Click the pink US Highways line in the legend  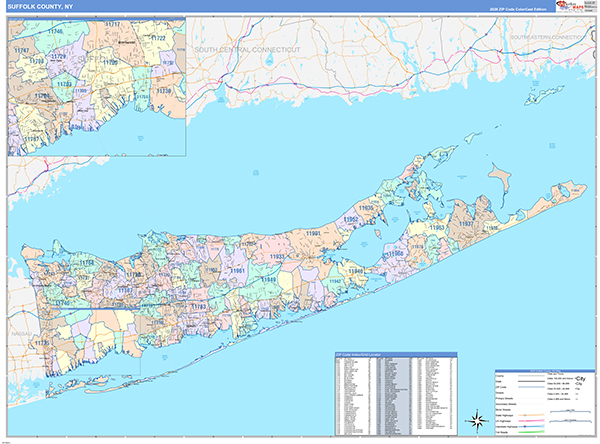(532, 421)
